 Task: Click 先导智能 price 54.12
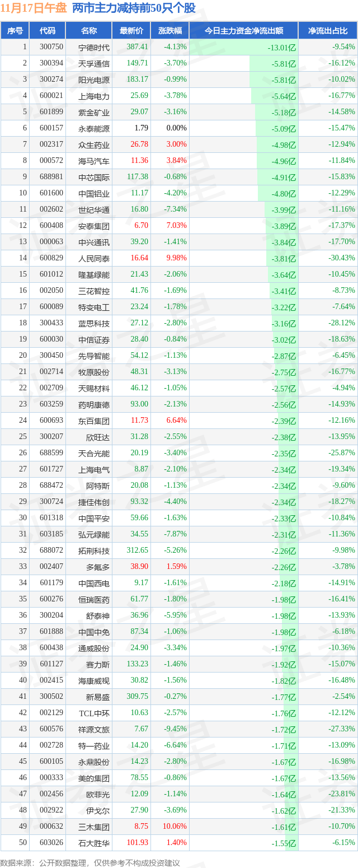point(139,356)
